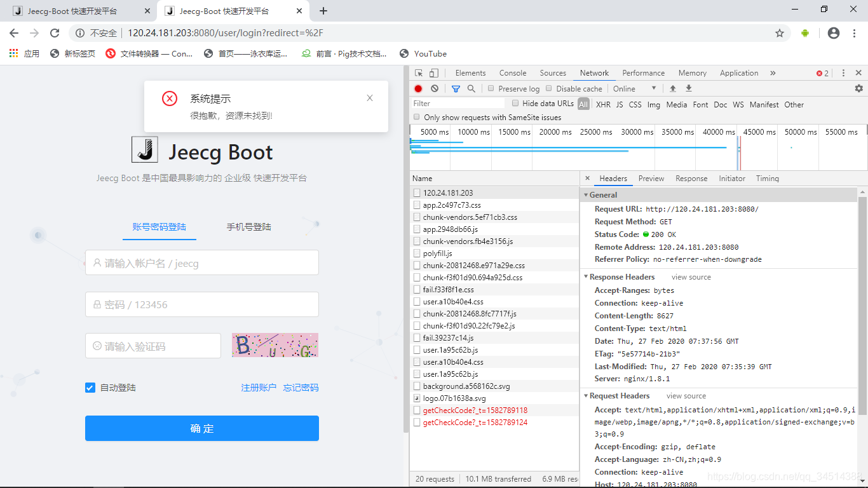
Task: Select the JS filter type
Action: tap(620, 105)
